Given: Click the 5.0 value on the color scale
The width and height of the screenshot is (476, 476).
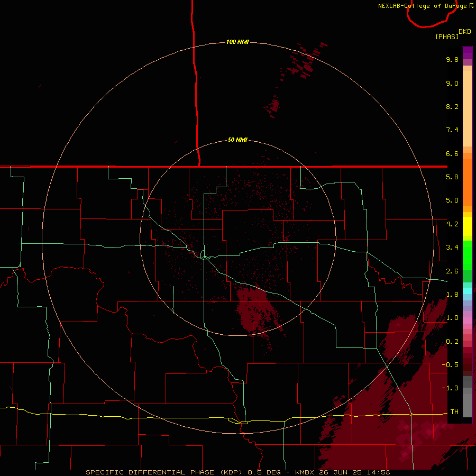Looking at the screenshot, I should coord(452,200).
